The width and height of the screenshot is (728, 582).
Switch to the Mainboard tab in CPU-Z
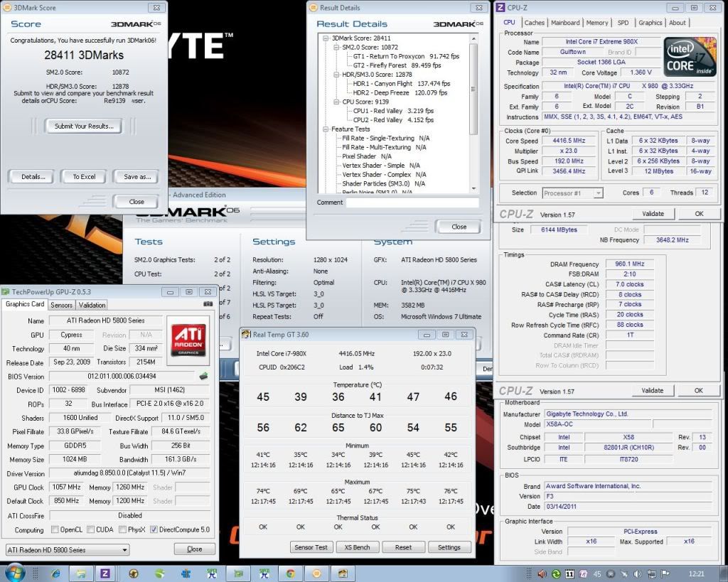565,23
